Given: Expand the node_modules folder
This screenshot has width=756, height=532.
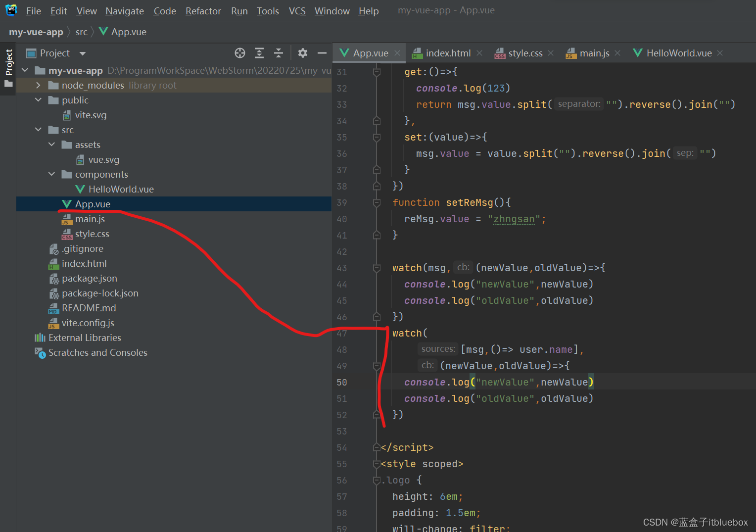Looking at the screenshot, I should click(38, 85).
